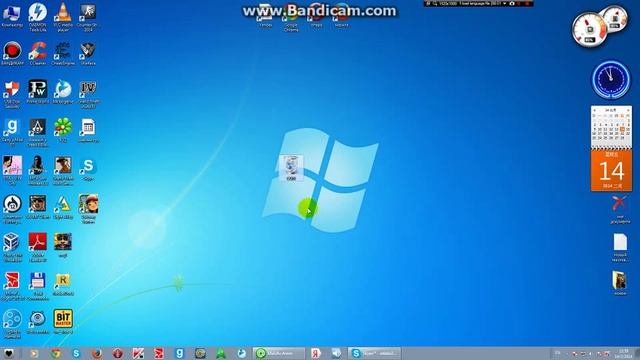This screenshot has width=640, height=360.
Task: Open the speaker volume taskbar icon
Action: 336,353
